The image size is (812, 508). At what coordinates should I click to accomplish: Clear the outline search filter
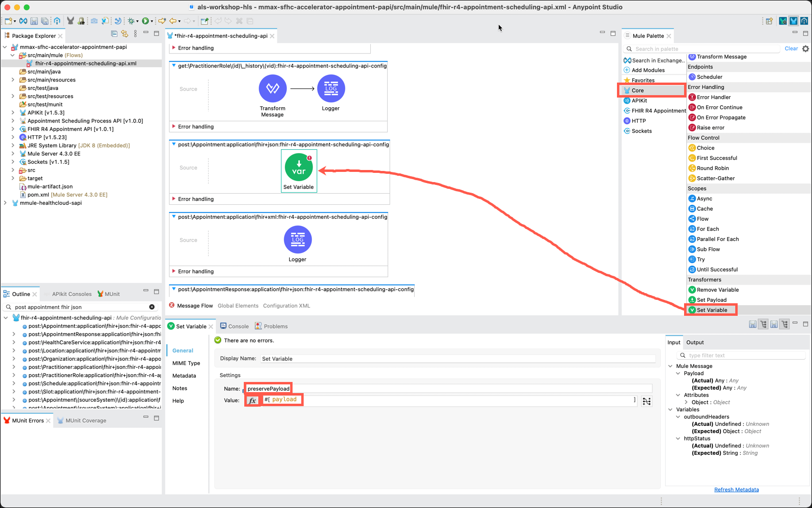[x=152, y=307]
